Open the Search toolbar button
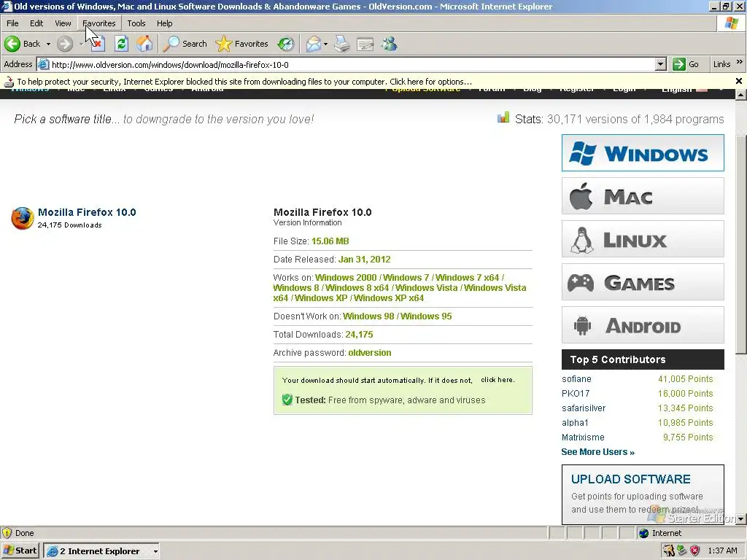The image size is (747, 560). (185, 44)
